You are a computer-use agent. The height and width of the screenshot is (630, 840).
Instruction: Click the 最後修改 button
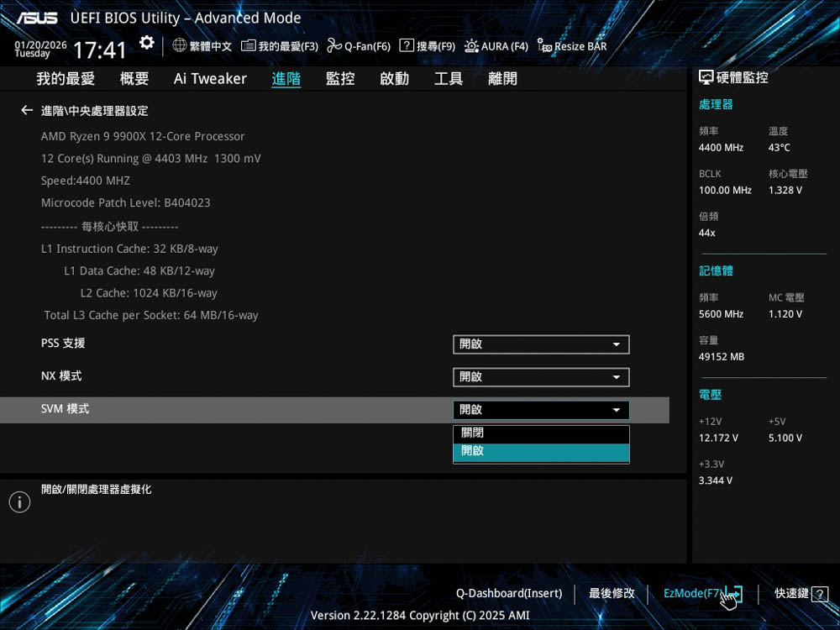(x=612, y=594)
